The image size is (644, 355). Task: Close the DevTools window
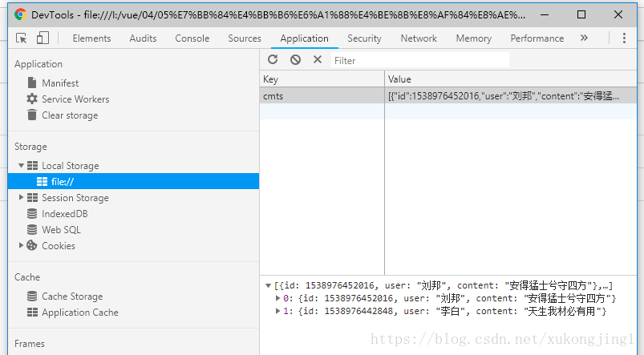618,14
